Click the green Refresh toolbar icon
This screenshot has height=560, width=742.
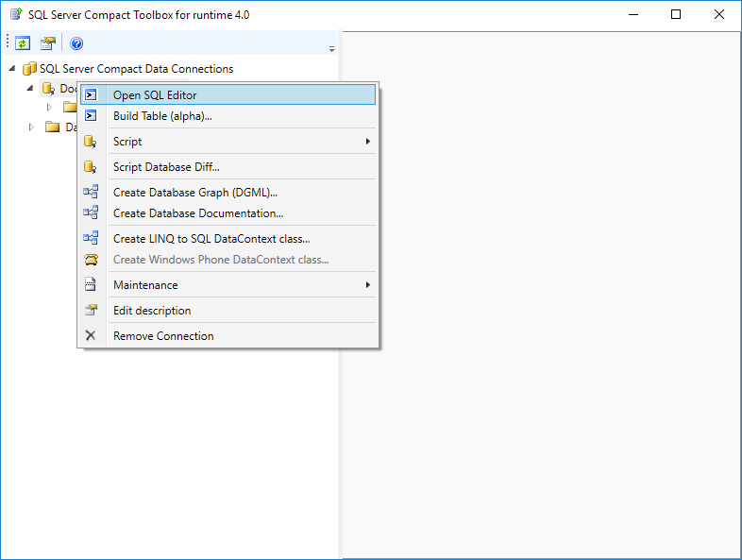pos(23,43)
